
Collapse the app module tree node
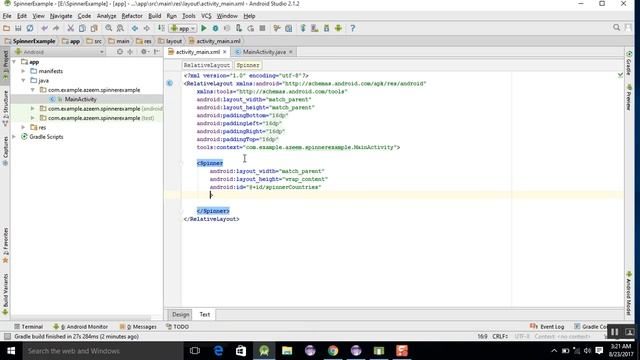[x=15, y=62]
